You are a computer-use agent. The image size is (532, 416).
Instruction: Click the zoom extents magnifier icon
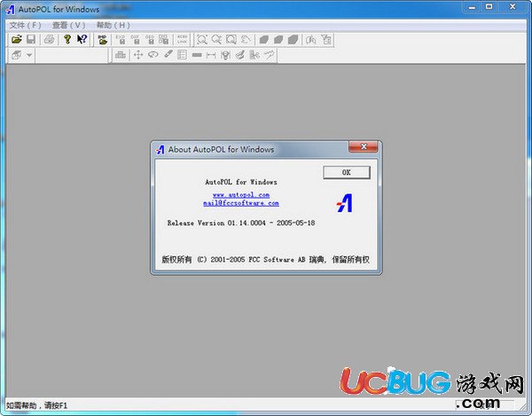(202, 39)
